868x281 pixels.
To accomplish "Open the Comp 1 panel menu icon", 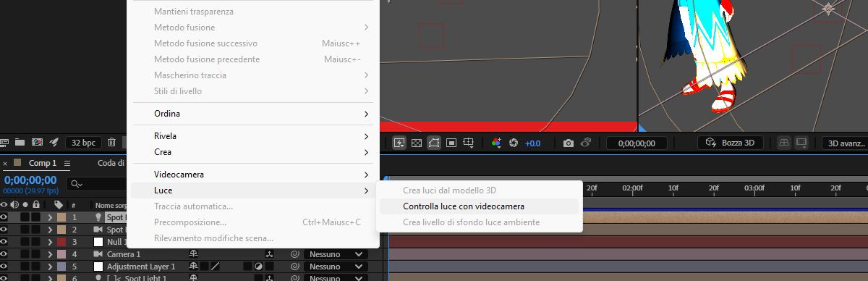I will click(x=67, y=163).
